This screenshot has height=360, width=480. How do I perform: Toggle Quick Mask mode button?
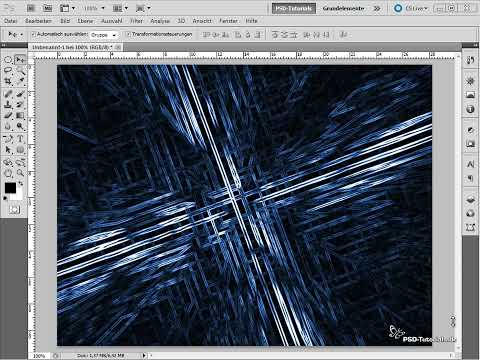pyautogui.click(x=14, y=210)
